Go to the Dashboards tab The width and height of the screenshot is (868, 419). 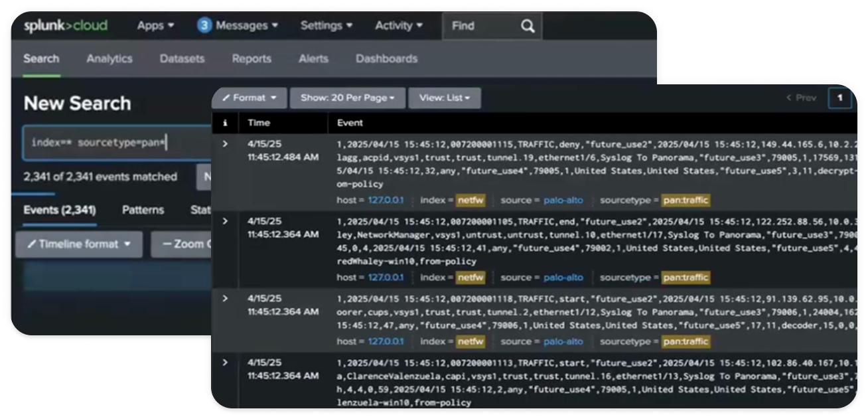tap(386, 58)
